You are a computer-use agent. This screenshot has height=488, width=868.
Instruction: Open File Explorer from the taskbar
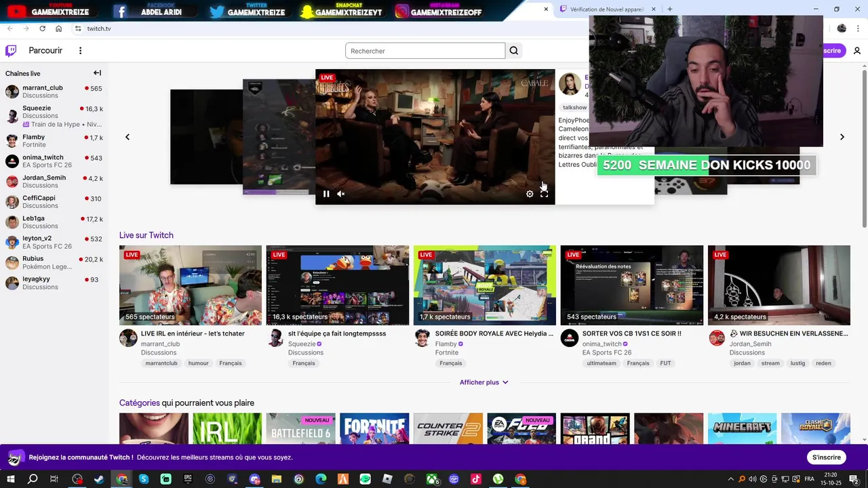(277, 479)
